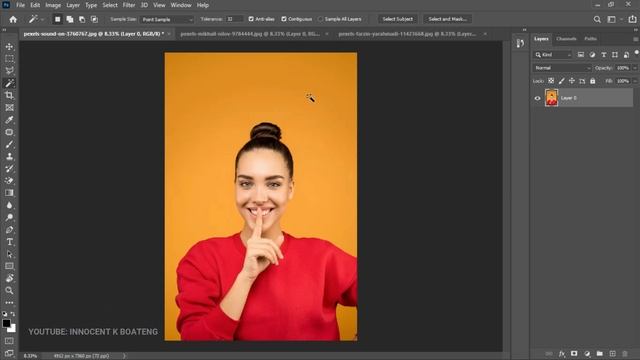The width and height of the screenshot is (640, 360).
Task: Toggle the Anti-alias checkbox
Action: (251, 19)
